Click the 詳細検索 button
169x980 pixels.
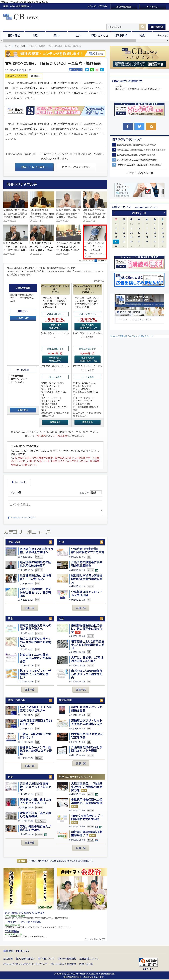coord(156,27)
